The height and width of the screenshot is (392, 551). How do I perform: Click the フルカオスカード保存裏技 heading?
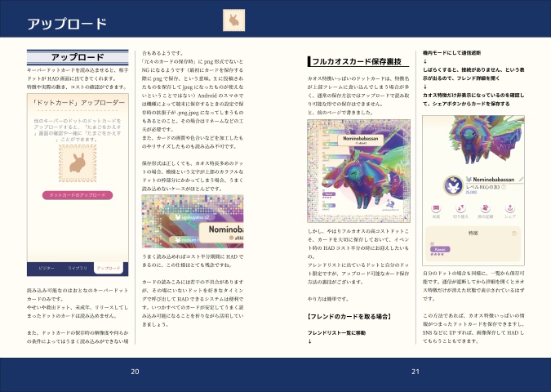click(x=357, y=61)
